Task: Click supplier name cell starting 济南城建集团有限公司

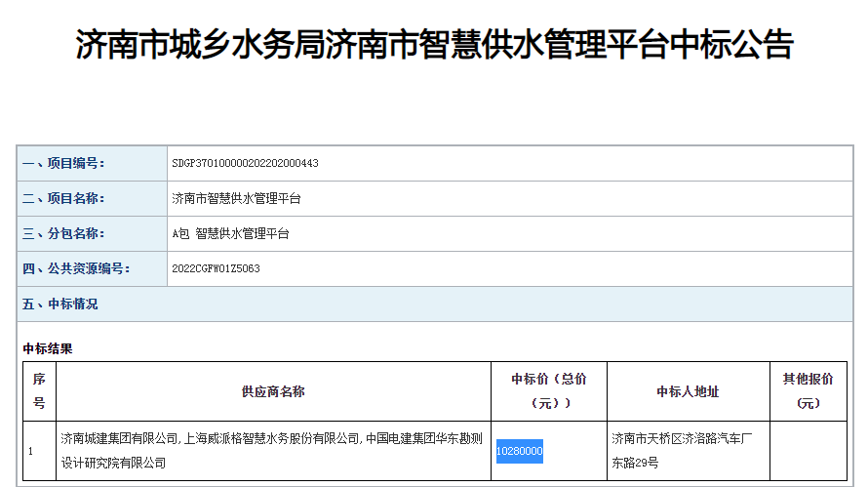Action: click(x=273, y=451)
